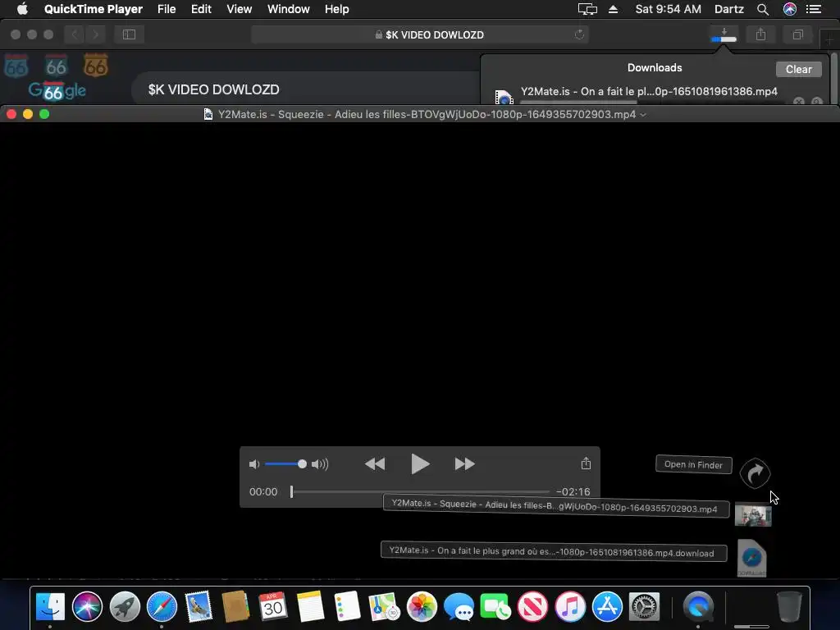Click the curved arrow stack icon
Viewport: 840px width, 630px height.
[755, 473]
